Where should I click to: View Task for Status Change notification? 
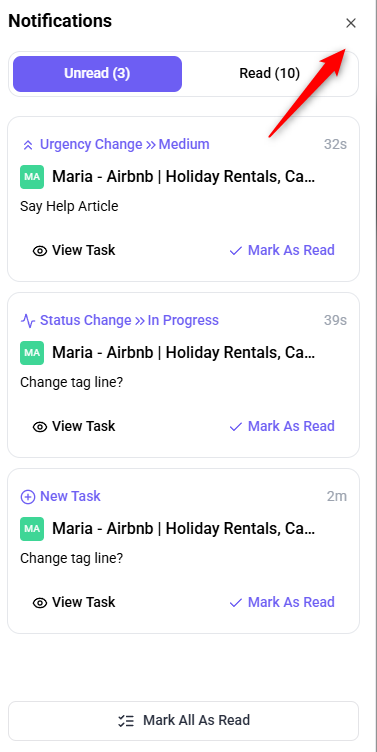tap(74, 426)
